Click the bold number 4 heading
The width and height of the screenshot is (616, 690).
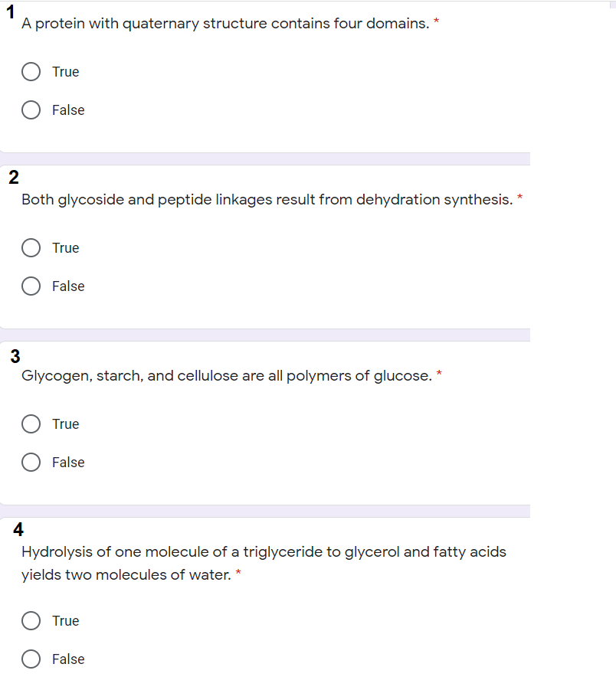coord(17,529)
